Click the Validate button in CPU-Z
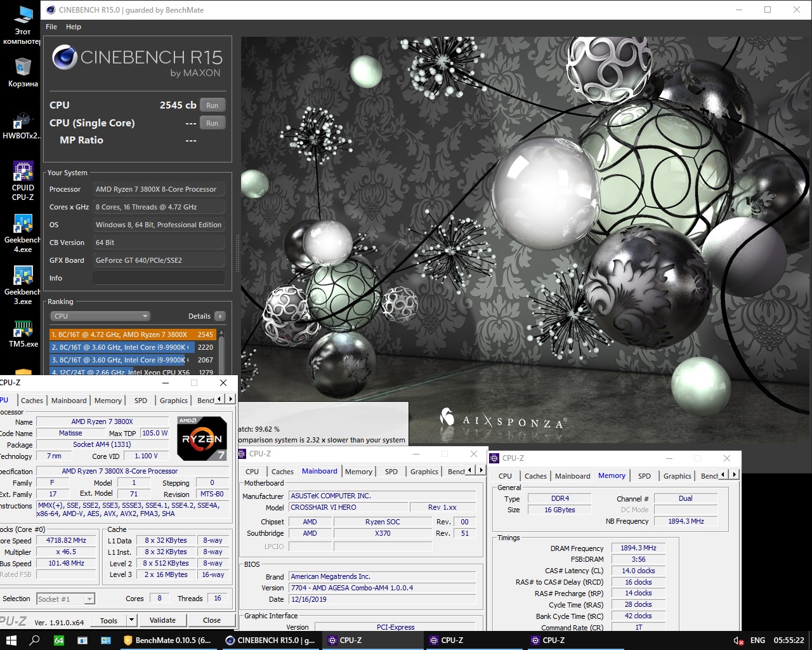The width and height of the screenshot is (812, 650). (x=162, y=621)
